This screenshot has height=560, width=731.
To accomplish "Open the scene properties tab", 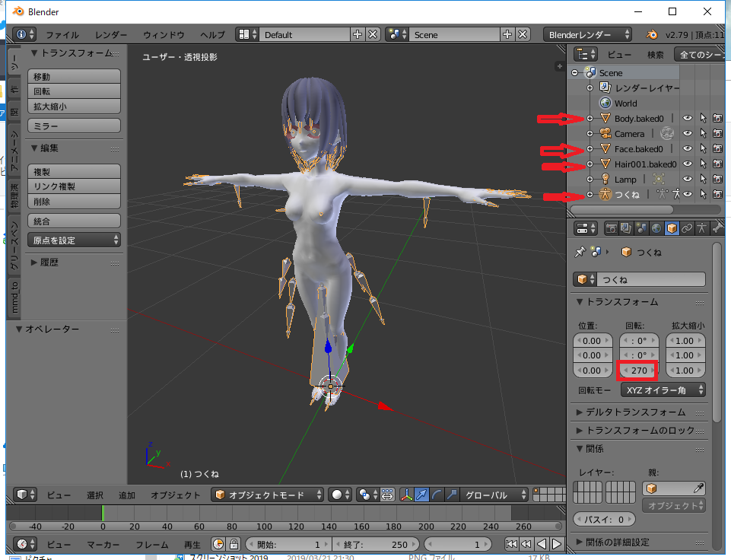I will [x=641, y=228].
